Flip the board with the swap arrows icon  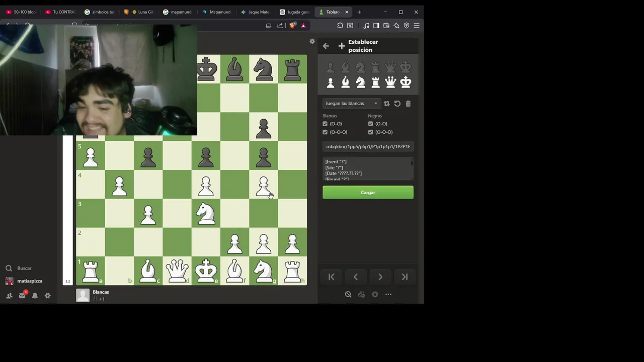point(386,104)
